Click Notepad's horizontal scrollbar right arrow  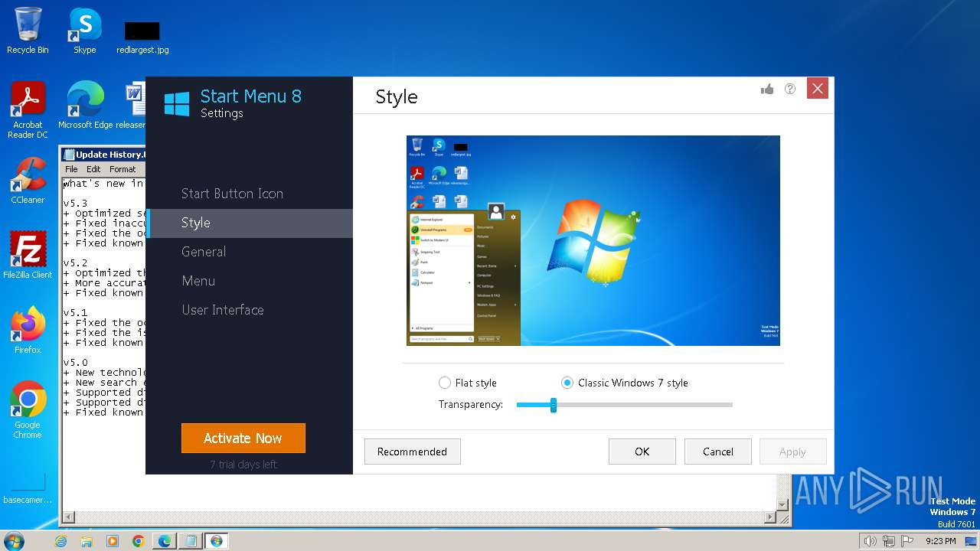coord(770,518)
